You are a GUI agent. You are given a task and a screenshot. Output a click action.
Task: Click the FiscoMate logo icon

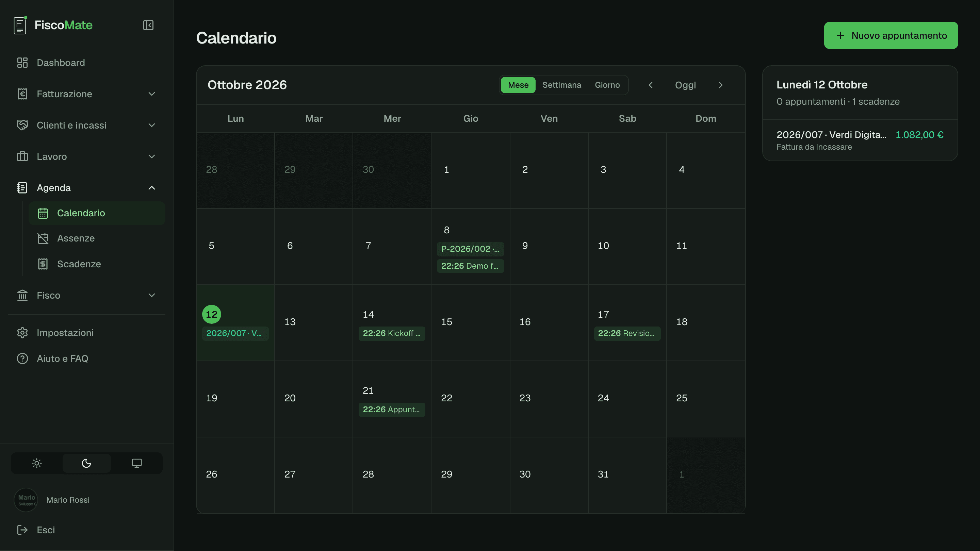pos(20,26)
